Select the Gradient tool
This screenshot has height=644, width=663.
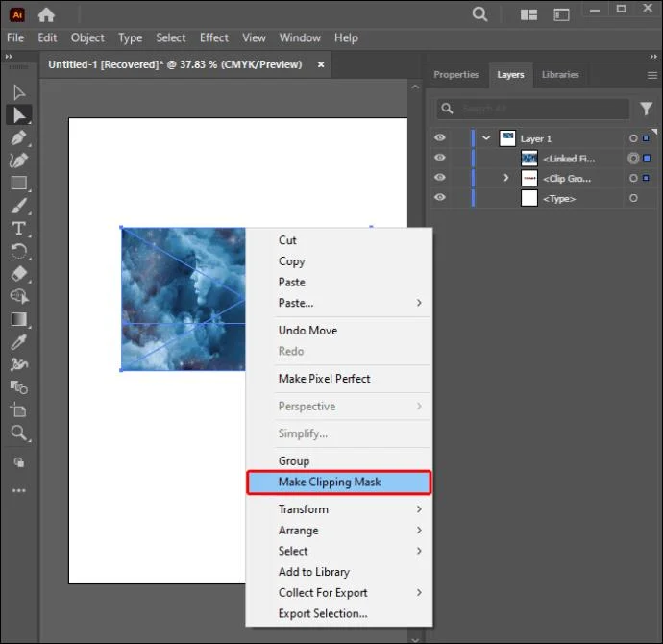click(18, 319)
